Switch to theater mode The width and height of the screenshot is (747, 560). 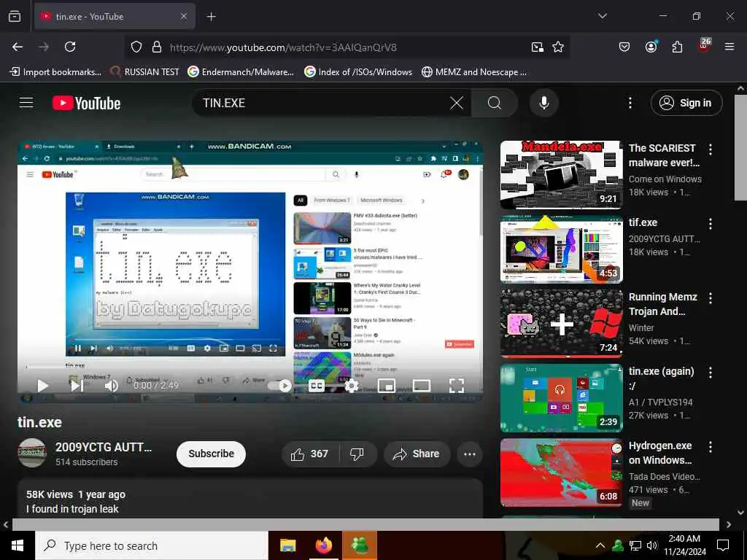tap(422, 385)
